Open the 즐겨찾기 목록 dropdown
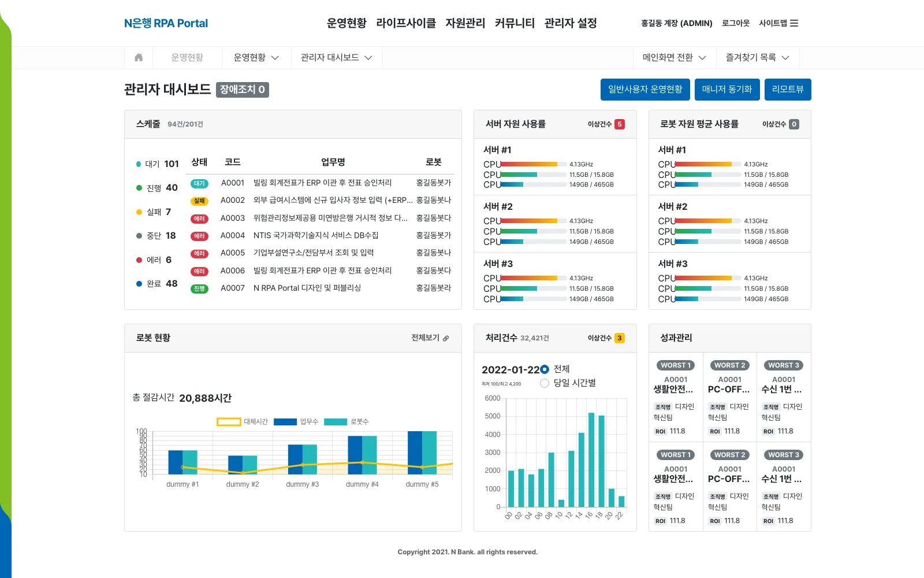The image size is (924, 578). 758,57
